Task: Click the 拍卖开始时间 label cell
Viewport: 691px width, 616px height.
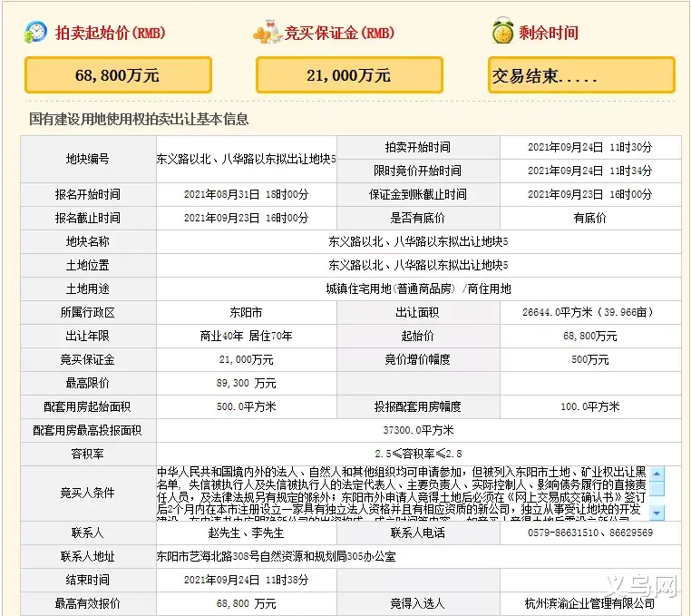Action: click(418, 147)
